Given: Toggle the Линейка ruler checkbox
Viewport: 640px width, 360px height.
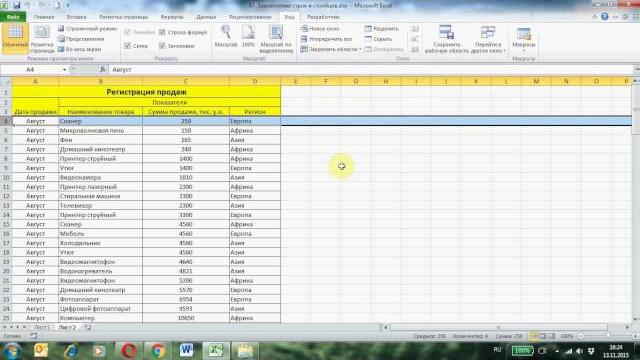Looking at the screenshot, I should click(x=127, y=32).
